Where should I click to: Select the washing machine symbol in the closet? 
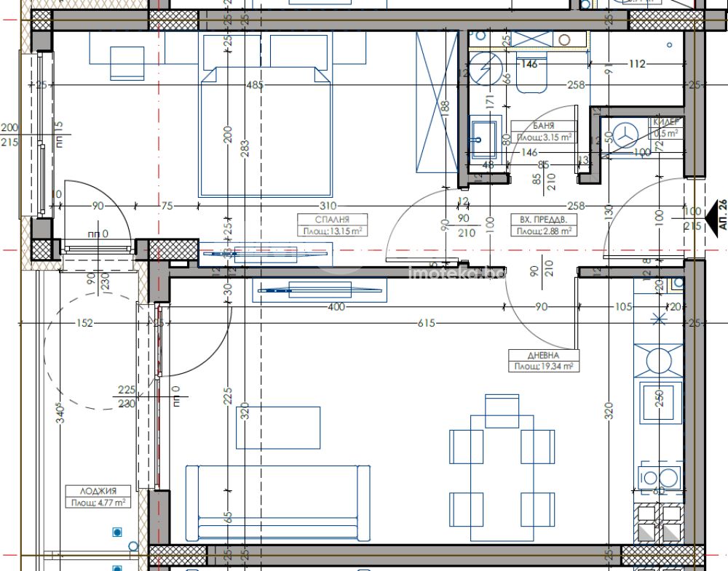click(x=625, y=135)
